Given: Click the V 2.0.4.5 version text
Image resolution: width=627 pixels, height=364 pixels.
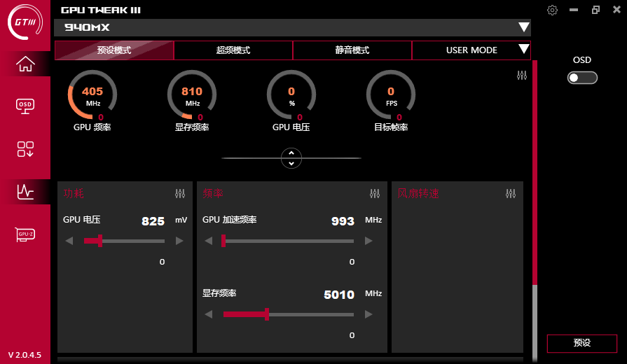Looking at the screenshot, I should pos(25,355).
